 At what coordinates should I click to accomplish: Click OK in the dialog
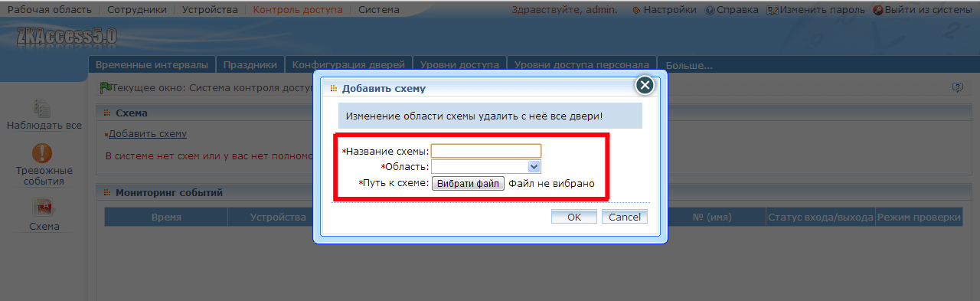574,217
